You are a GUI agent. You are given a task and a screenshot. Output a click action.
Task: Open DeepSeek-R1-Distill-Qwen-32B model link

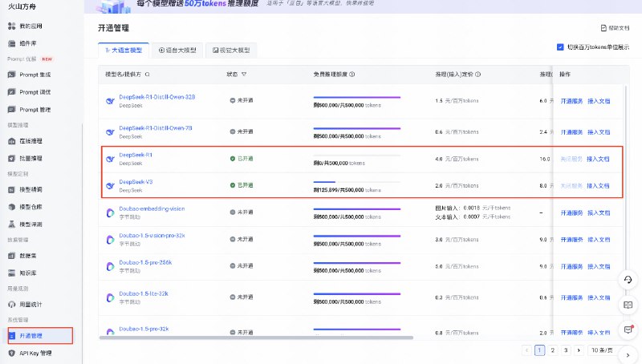click(x=156, y=97)
